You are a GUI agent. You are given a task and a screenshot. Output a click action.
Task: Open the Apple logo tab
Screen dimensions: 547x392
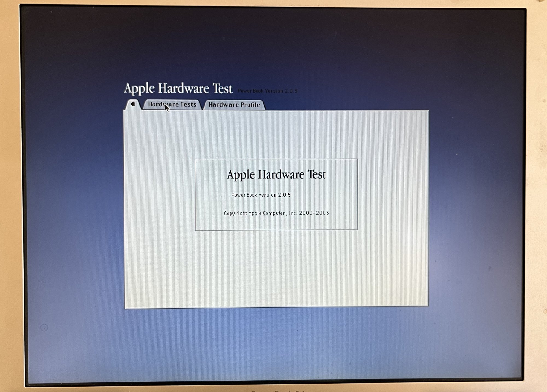(133, 104)
